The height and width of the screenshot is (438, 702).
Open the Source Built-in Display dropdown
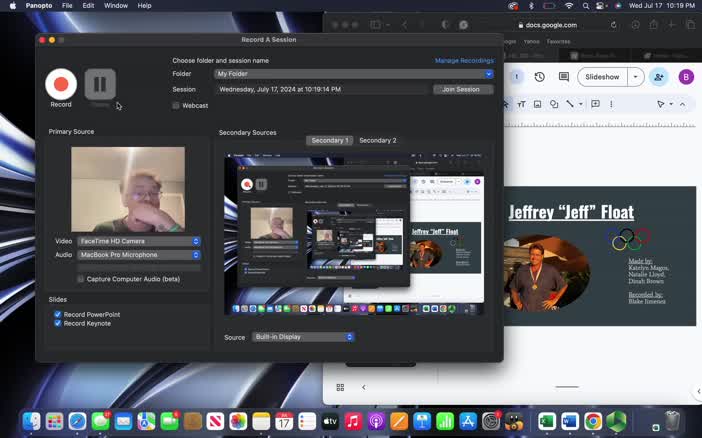pos(303,337)
